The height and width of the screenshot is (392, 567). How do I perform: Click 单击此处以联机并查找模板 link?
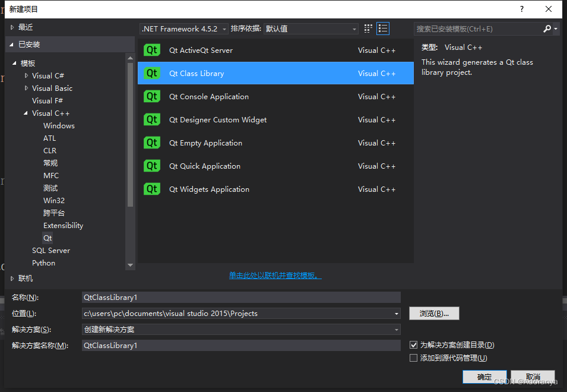[x=275, y=275]
